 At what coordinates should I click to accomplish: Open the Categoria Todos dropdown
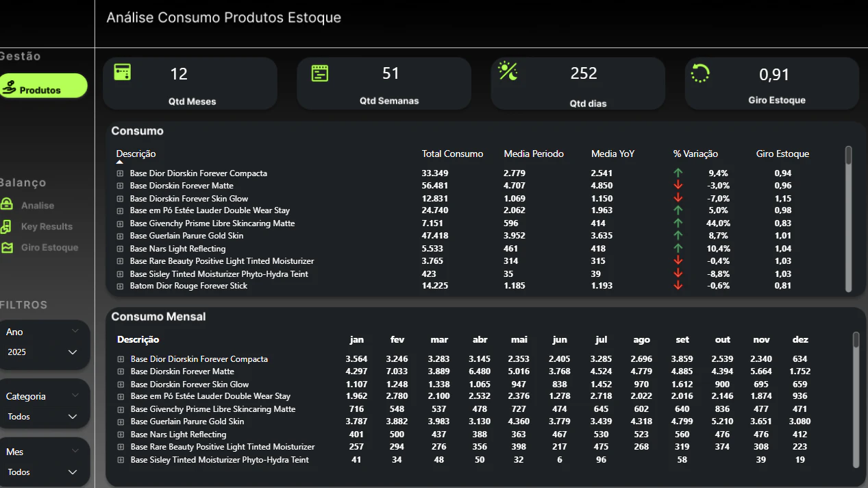tap(42, 416)
